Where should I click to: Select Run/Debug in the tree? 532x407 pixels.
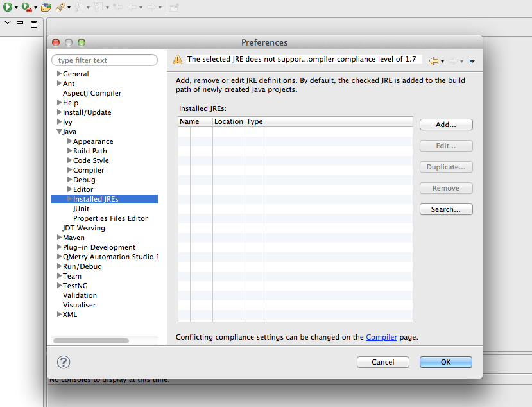tap(82, 266)
